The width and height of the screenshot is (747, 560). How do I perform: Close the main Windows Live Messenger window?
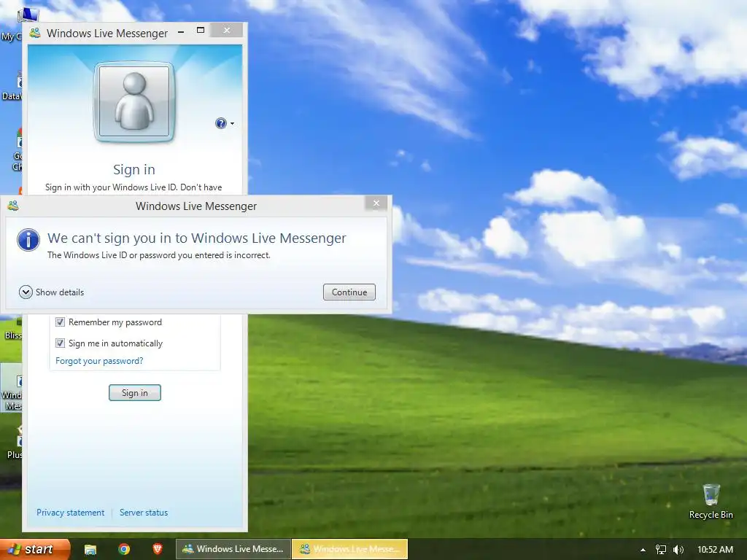(x=227, y=31)
